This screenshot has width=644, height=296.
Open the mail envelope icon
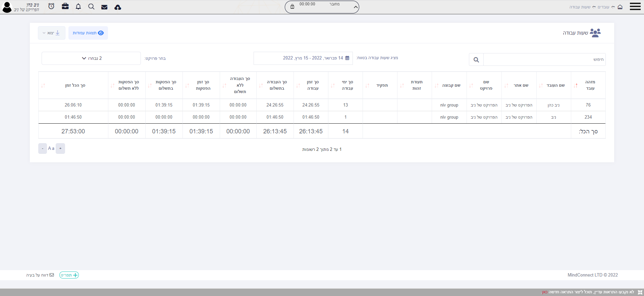104,7
